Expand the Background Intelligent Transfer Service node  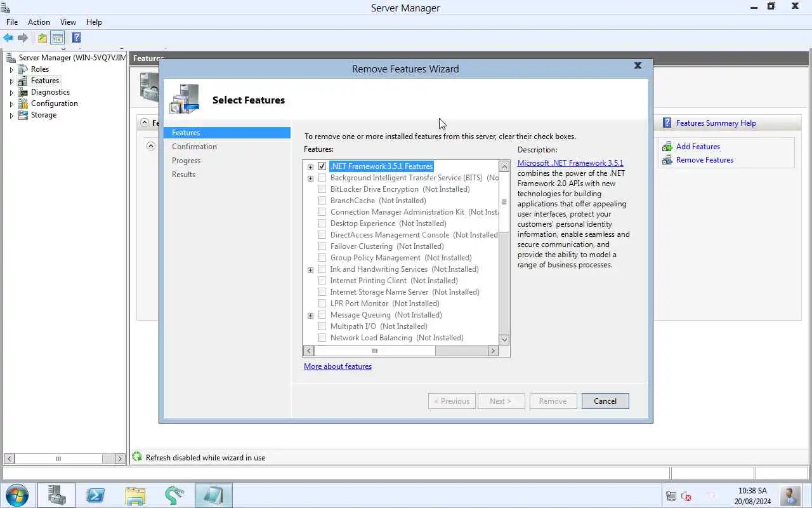[310, 178]
